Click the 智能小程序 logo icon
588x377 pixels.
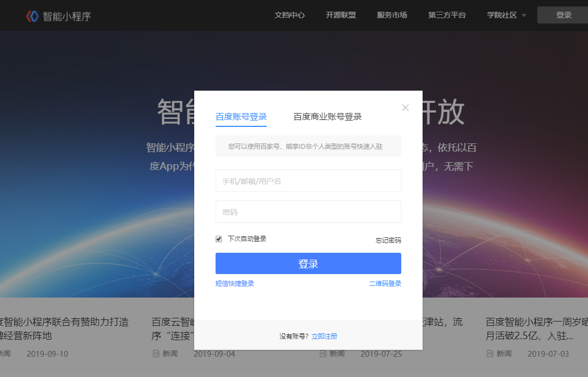point(32,16)
